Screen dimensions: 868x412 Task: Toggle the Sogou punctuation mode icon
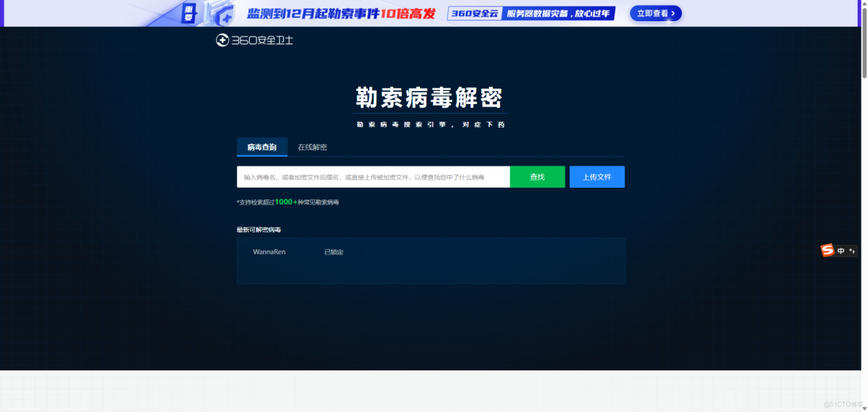tap(851, 251)
